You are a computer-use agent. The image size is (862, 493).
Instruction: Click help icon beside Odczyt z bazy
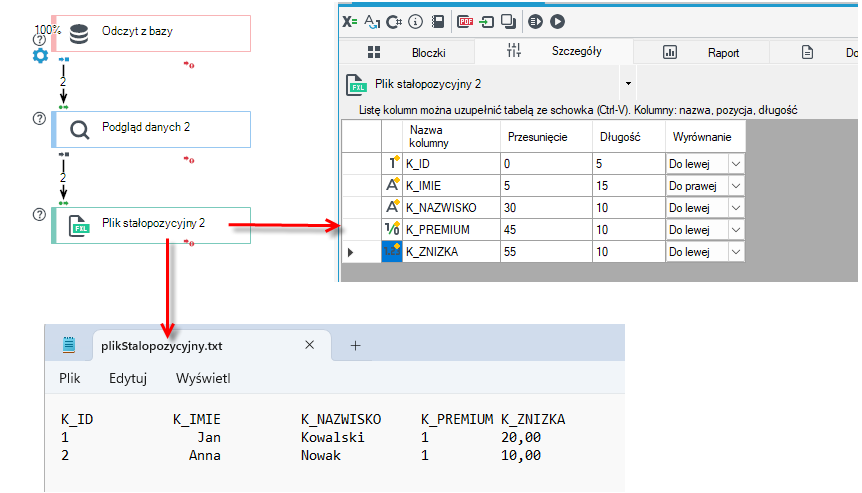pyautogui.click(x=39, y=40)
